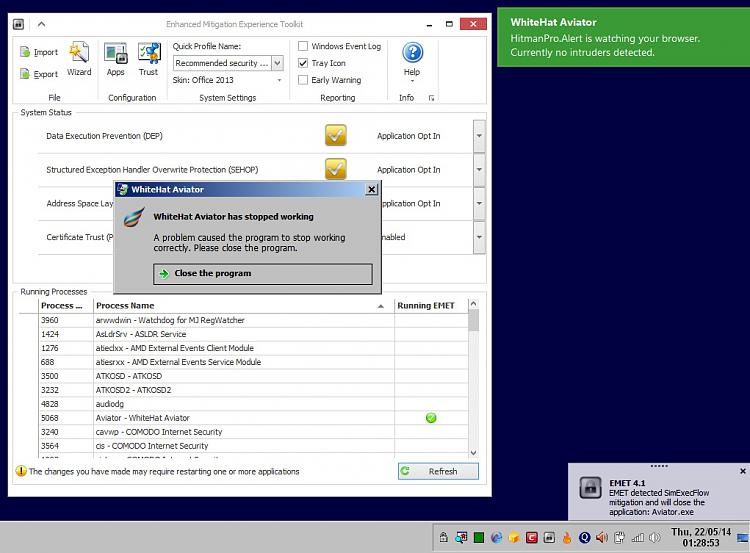Open the Trust configuration

point(149,58)
